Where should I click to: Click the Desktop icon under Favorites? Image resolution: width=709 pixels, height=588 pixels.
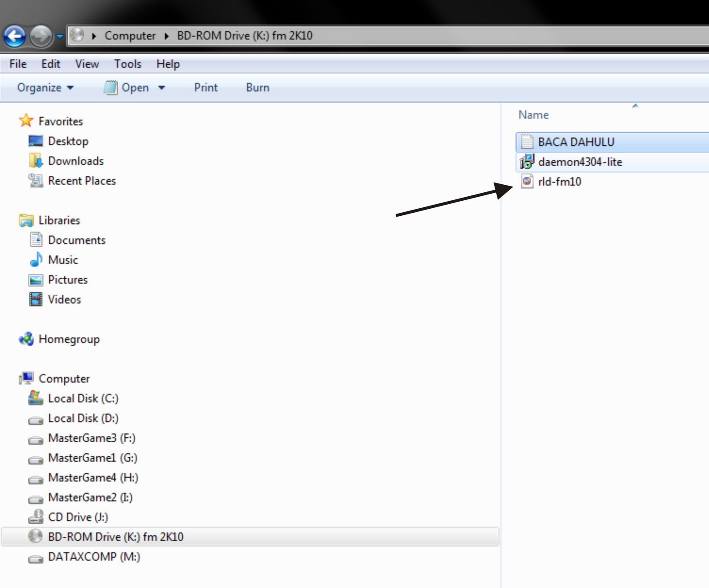pos(35,141)
